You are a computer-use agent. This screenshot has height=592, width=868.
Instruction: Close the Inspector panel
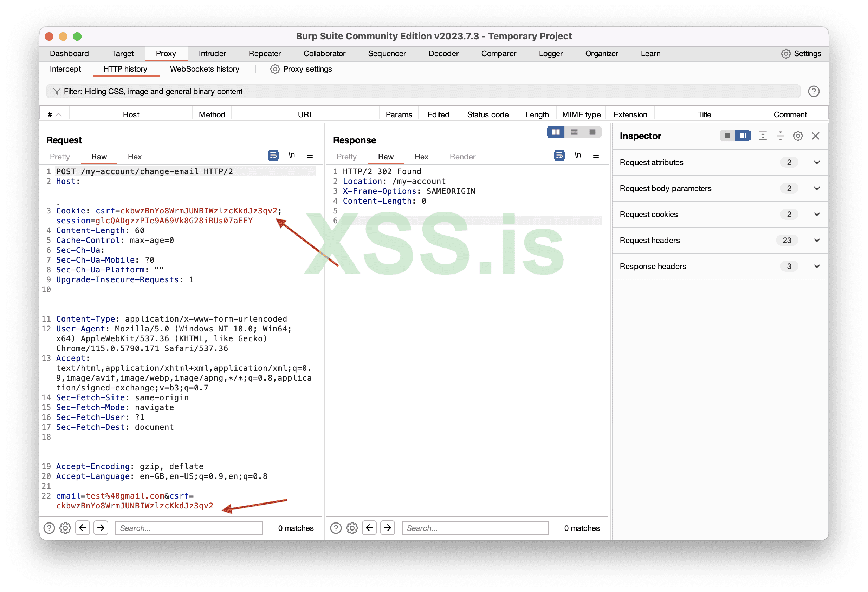point(815,136)
